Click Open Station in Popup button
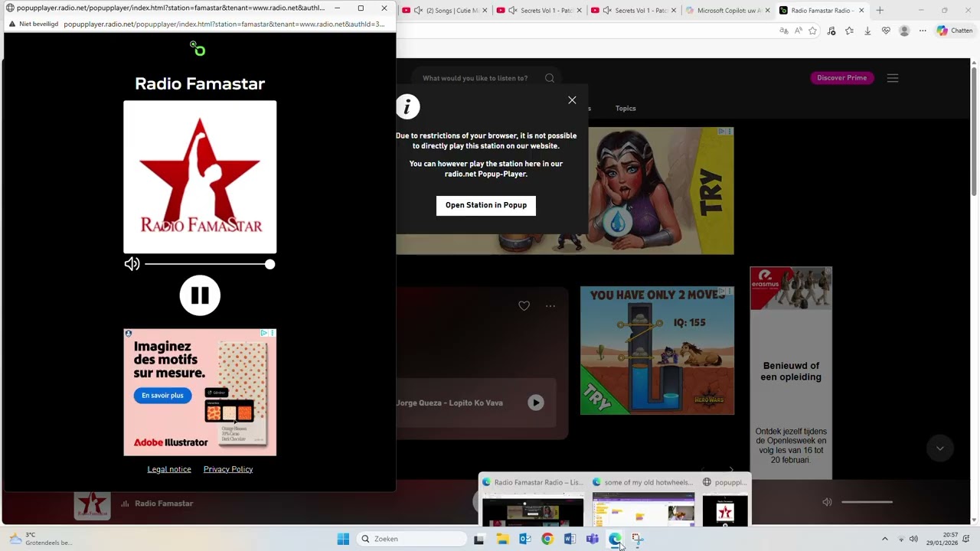This screenshot has height=551, width=980. pos(486,205)
